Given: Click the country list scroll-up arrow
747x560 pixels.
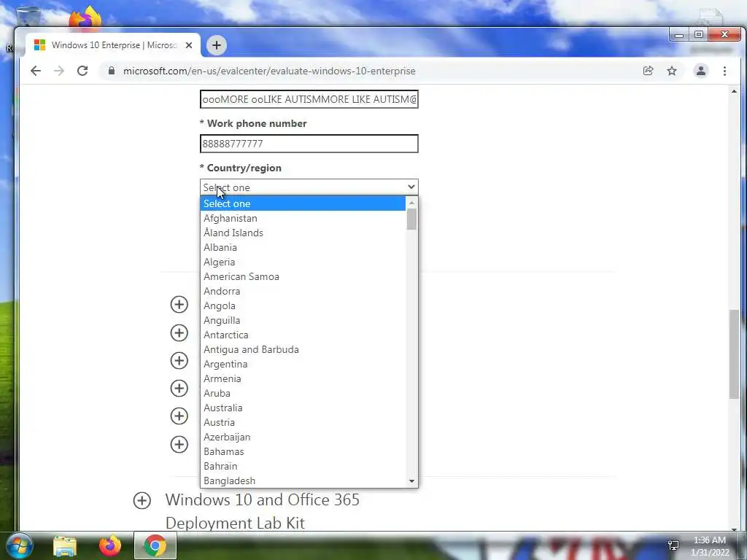Looking at the screenshot, I should (x=411, y=203).
